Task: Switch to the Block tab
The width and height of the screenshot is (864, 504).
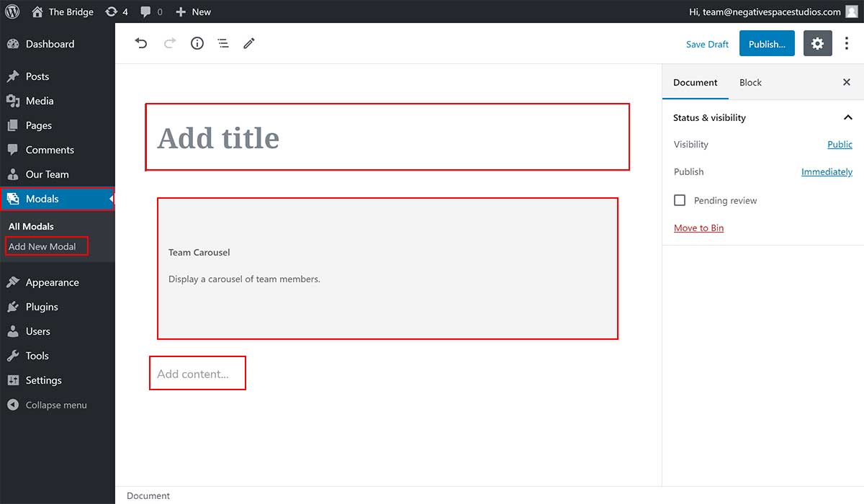Action: (x=750, y=83)
